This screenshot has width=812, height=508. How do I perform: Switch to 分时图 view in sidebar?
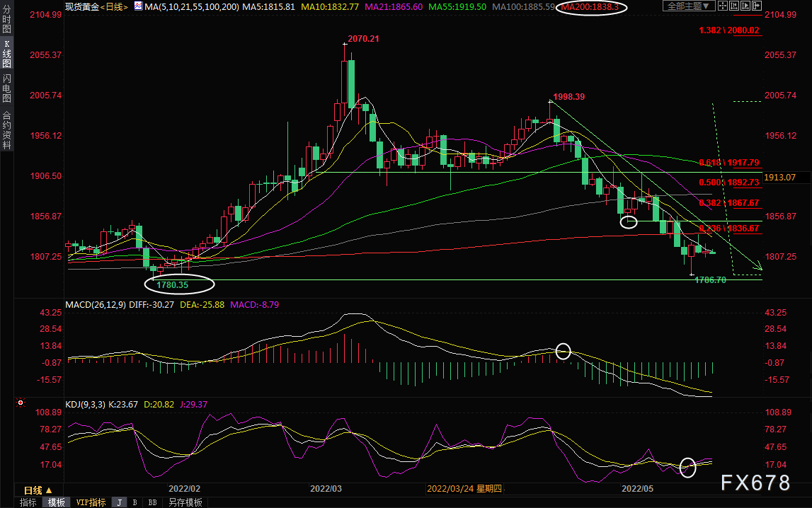click(x=7, y=19)
